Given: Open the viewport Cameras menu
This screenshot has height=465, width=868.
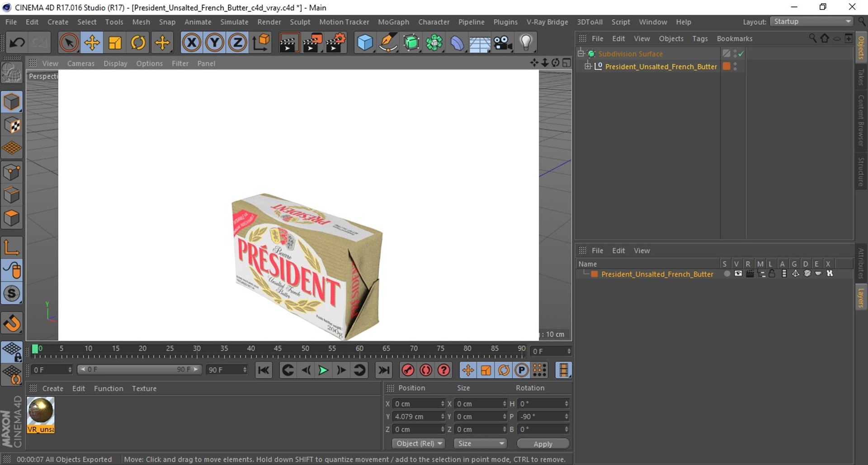Looking at the screenshot, I should [81, 63].
